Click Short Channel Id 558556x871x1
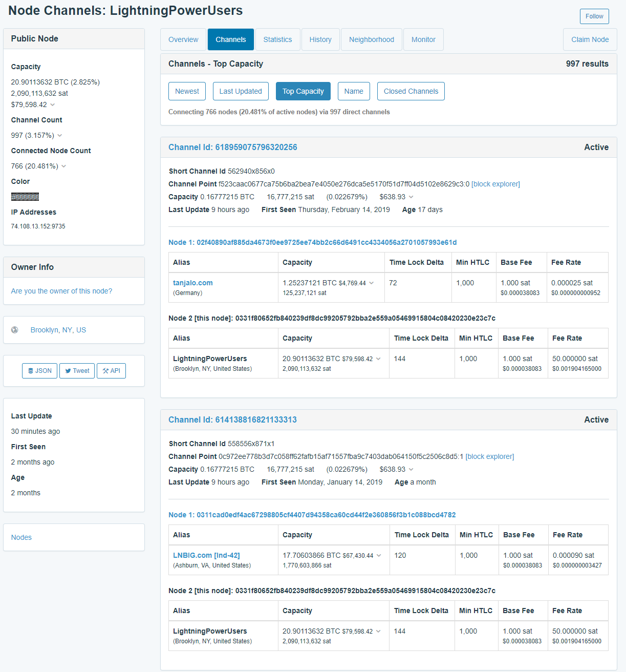626x672 pixels. (251, 444)
